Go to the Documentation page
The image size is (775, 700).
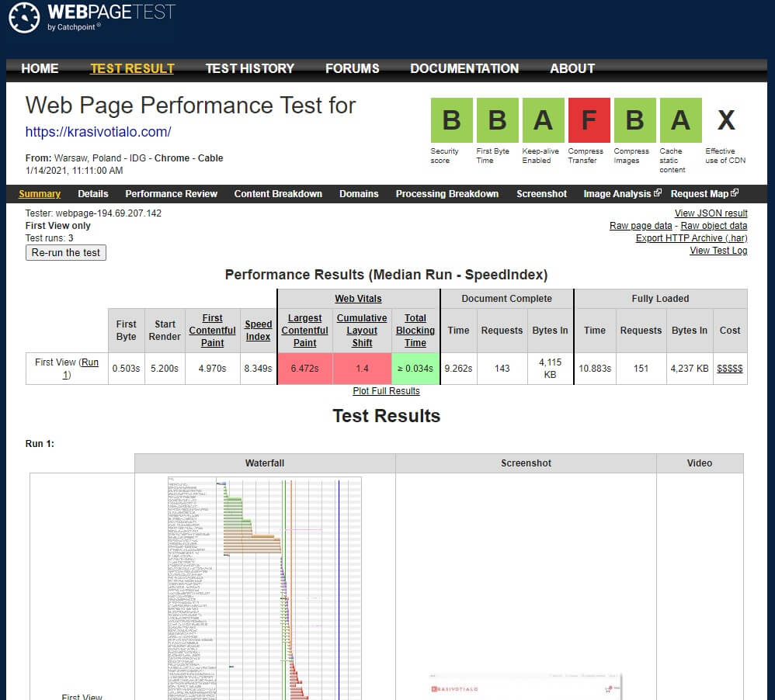(x=464, y=68)
